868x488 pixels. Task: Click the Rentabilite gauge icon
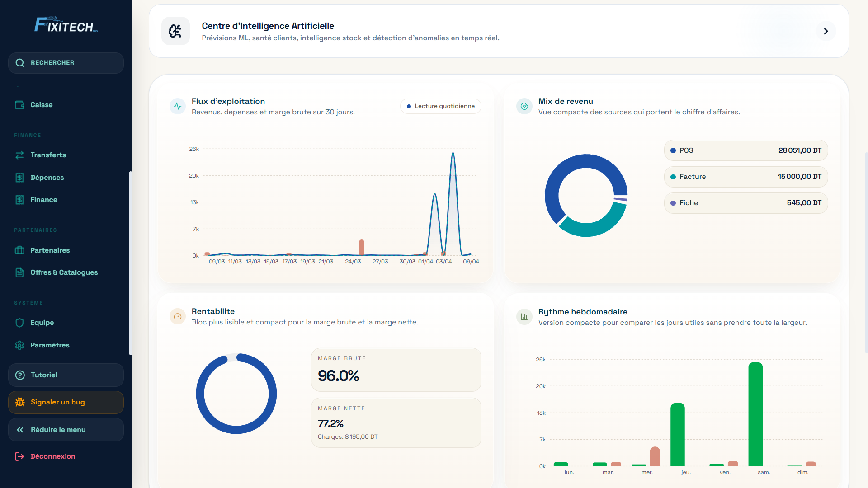[178, 317]
